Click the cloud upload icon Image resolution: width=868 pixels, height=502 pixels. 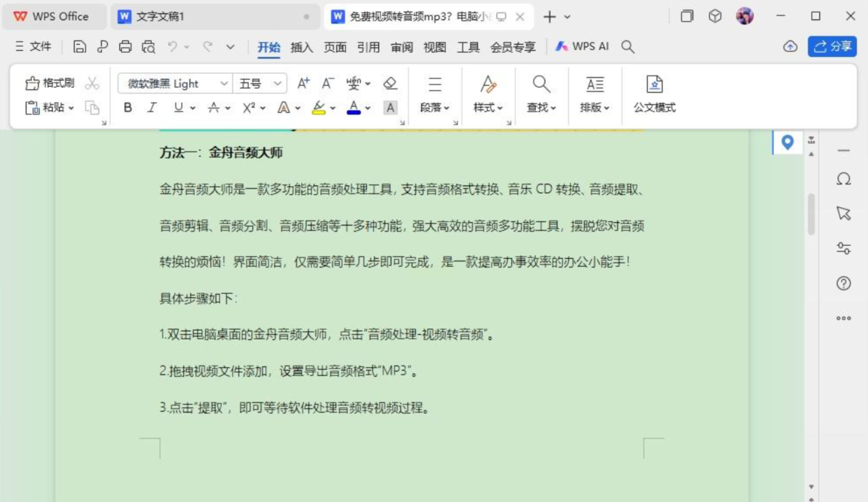pyautogui.click(x=790, y=47)
